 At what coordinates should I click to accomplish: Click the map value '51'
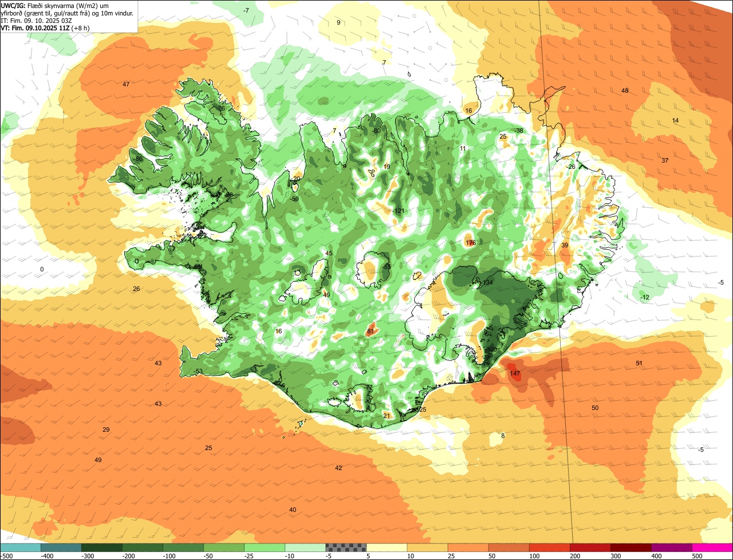coord(639,363)
